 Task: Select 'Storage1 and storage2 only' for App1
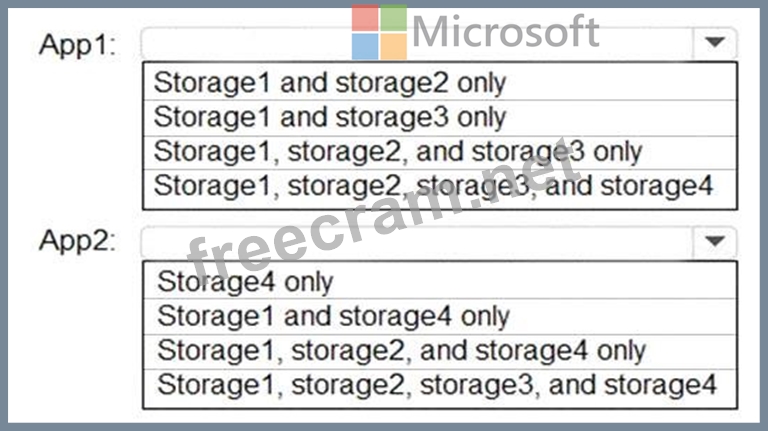point(440,82)
